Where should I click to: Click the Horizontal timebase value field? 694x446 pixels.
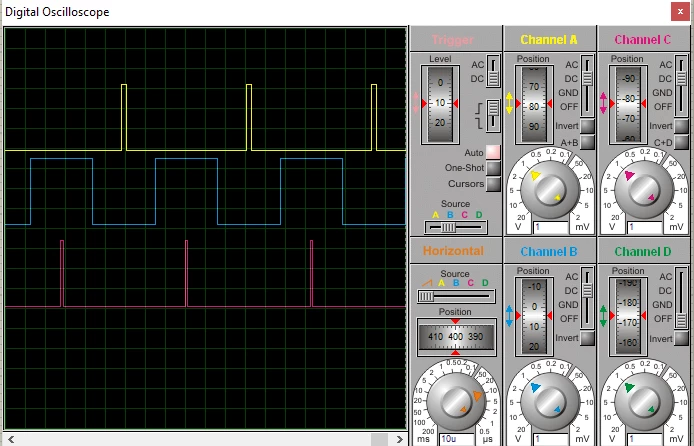click(457, 439)
